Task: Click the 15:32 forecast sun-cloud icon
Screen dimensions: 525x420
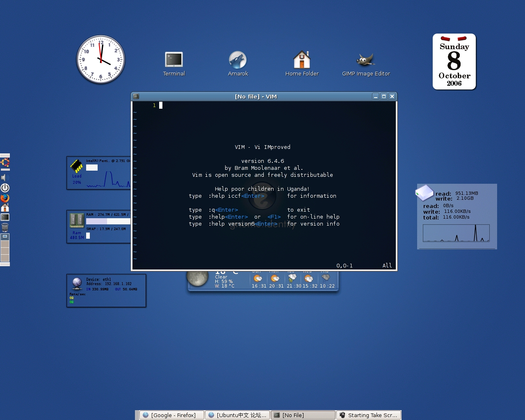Action: pyautogui.click(x=309, y=278)
